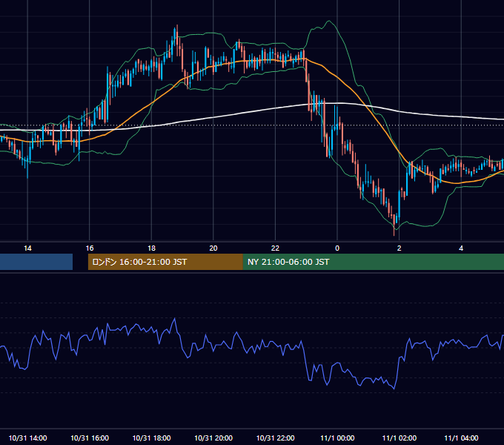Click the hour label 16 under price chart
Viewport: 504px width, 445px height.
(x=90, y=248)
